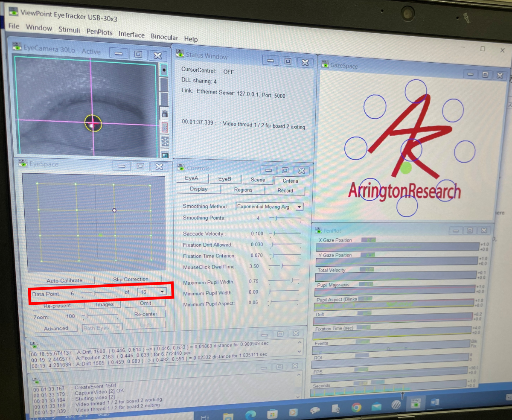Click the X Gaze Position plot bar
512x420 pixels.
pos(397,247)
